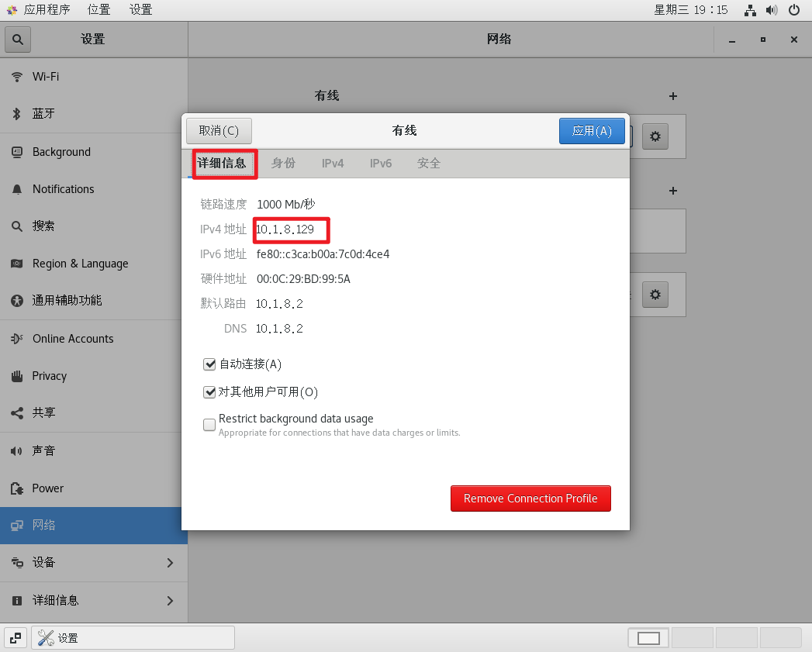Open the 设置 menu in the top bar
The width and height of the screenshot is (812, 652).
coord(141,10)
